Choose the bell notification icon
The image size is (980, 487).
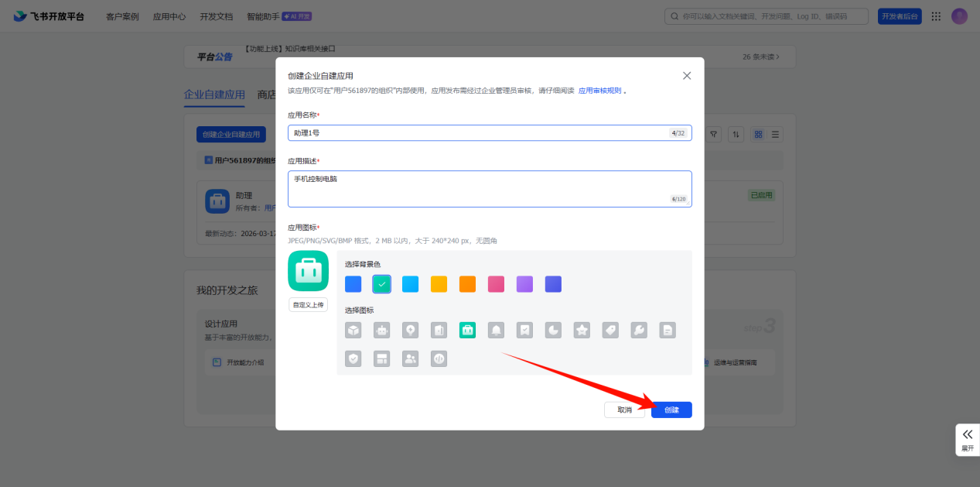point(496,331)
